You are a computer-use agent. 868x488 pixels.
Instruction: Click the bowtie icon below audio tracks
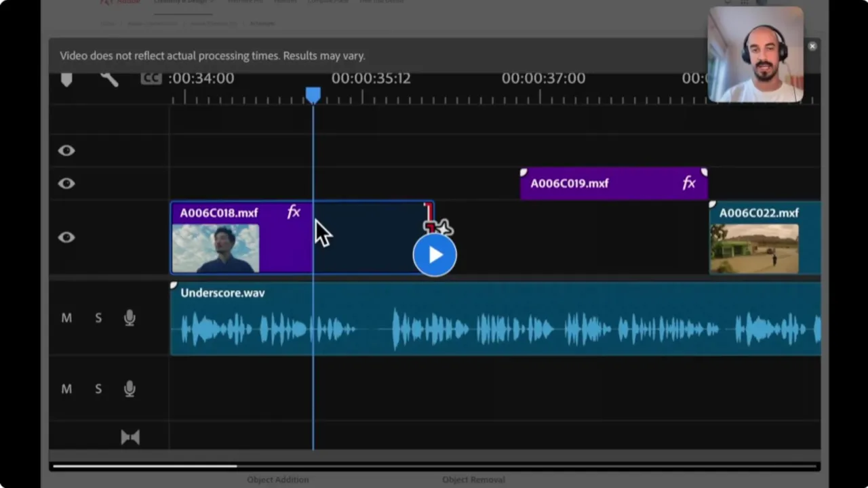pos(130,437)
